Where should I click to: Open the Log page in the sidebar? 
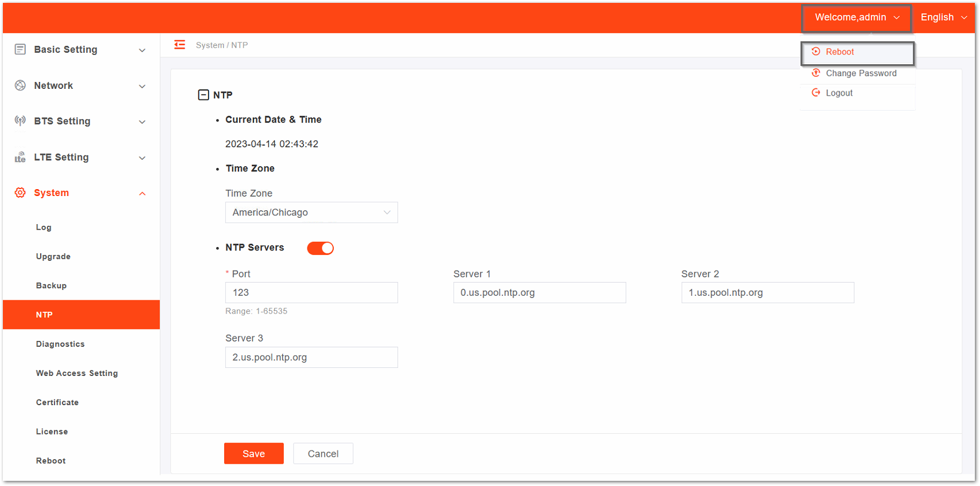(44, 228)
